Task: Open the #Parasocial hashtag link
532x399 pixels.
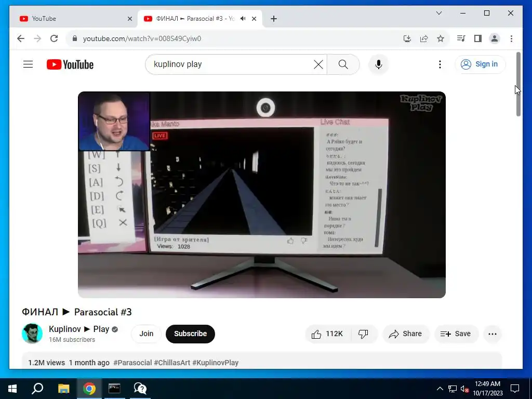Action: click(132, 363)
